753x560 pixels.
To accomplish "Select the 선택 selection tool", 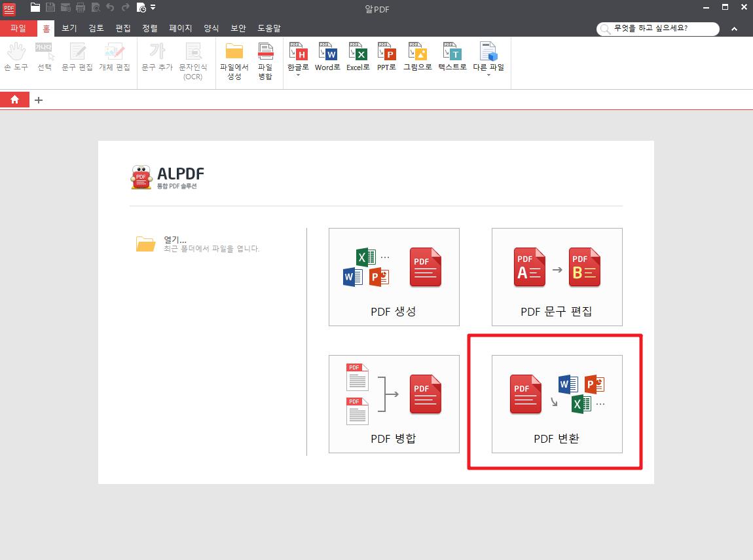I will (x=44, y=57).
